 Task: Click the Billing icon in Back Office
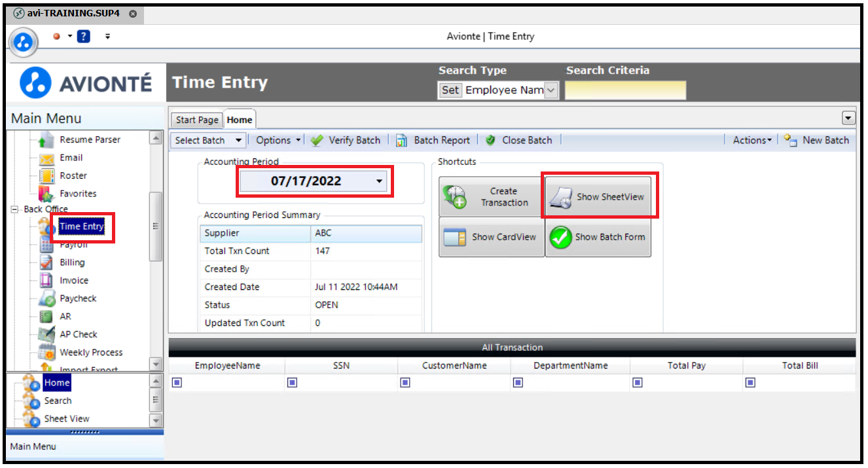click(46, 262)
